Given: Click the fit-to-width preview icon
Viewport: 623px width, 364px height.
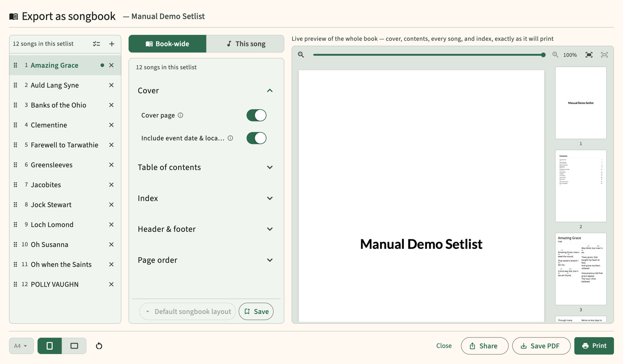Looking at the screenshot, I should (589, 55).
